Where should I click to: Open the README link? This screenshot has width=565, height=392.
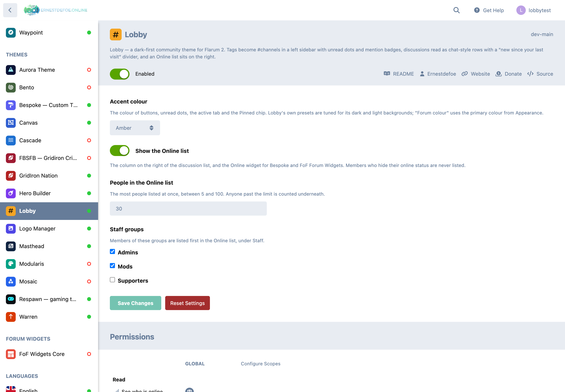(399, 74)
